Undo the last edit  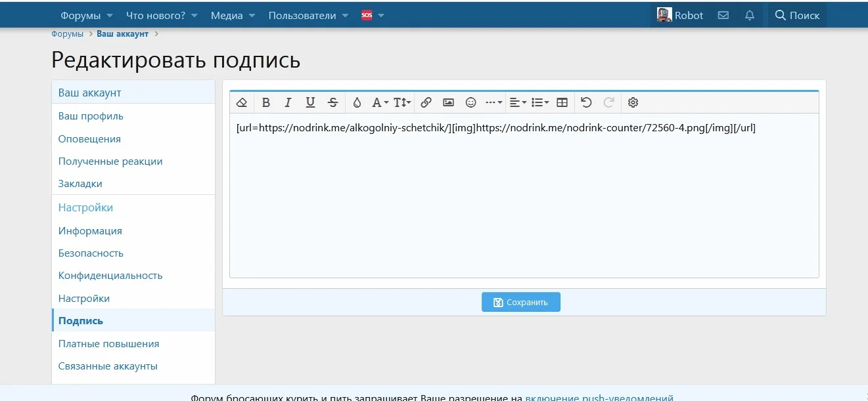[586, 102]
